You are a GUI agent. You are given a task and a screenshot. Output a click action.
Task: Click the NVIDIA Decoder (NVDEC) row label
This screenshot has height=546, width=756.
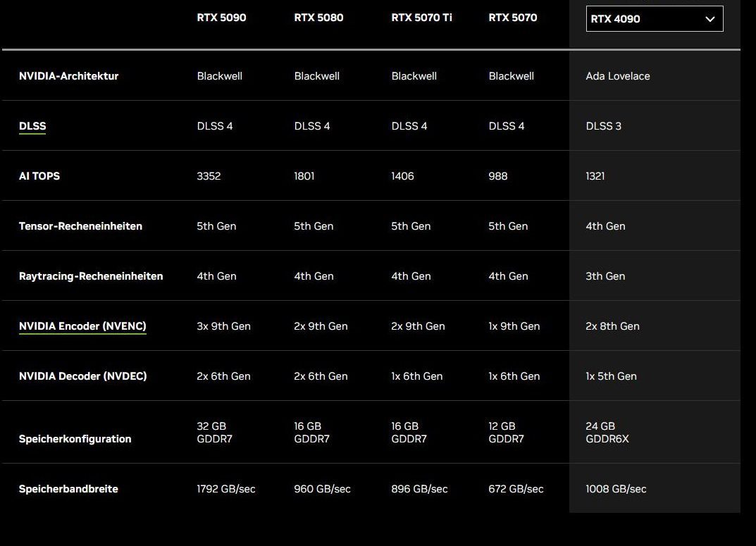(82, 376)
